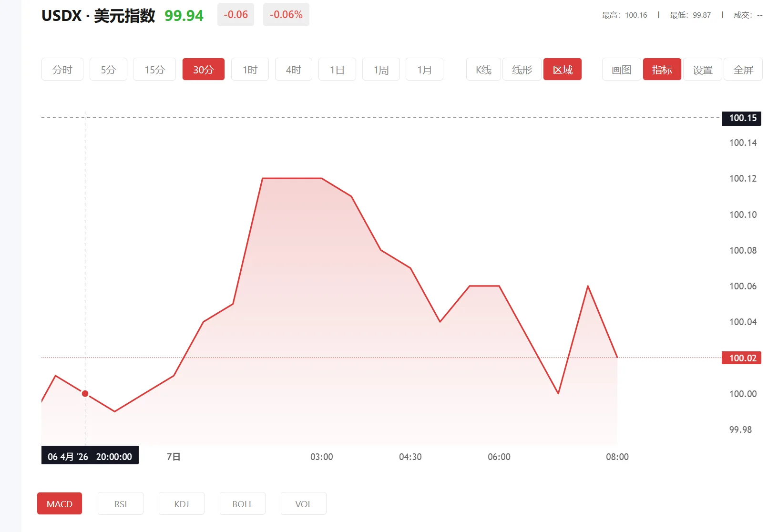The width and height of the screenshot is (778, 532).
Task: Open the 设置 chart settings
Action: [702, 69]
